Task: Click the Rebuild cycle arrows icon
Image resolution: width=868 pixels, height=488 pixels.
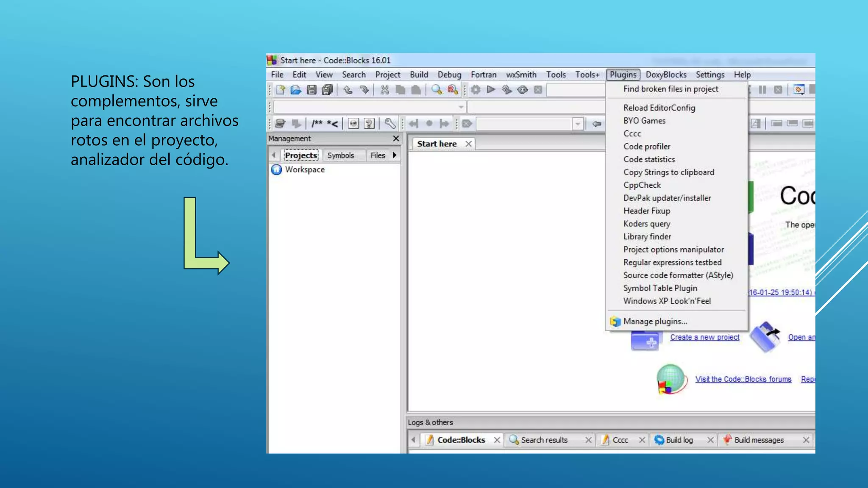Action: point(523,89)
